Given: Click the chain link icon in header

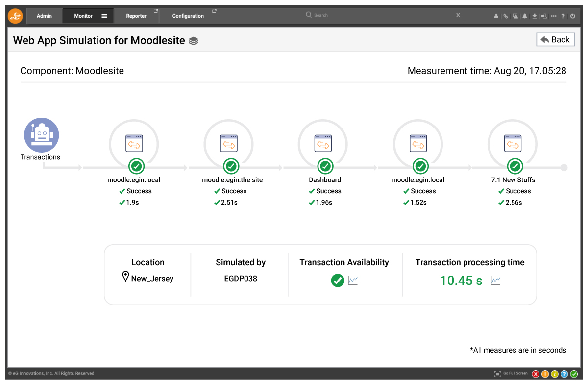Looking at the screenshot, I should [506, 16].
